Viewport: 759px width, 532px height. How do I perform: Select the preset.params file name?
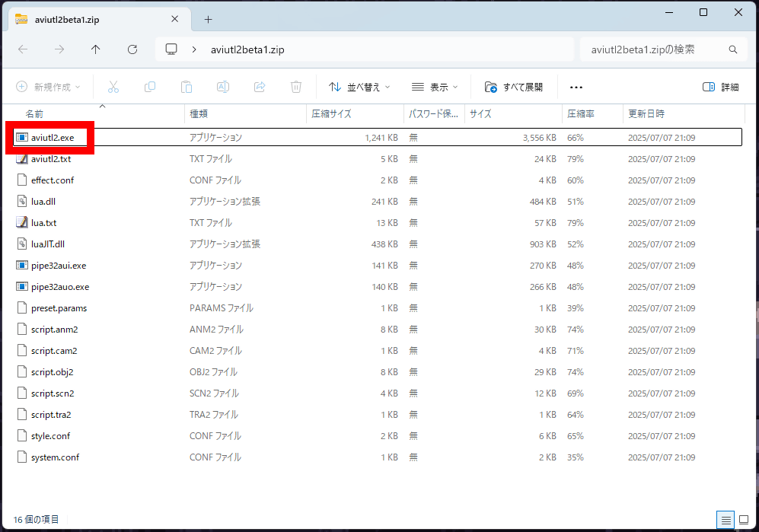(59, 308)
